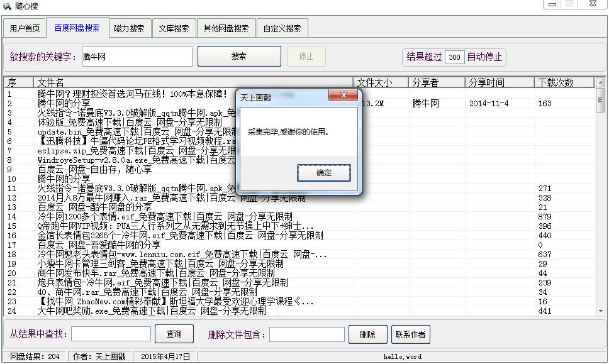Click the 搜索 button
This screenshot has height=364, width=609.
[x=238, y=56]
